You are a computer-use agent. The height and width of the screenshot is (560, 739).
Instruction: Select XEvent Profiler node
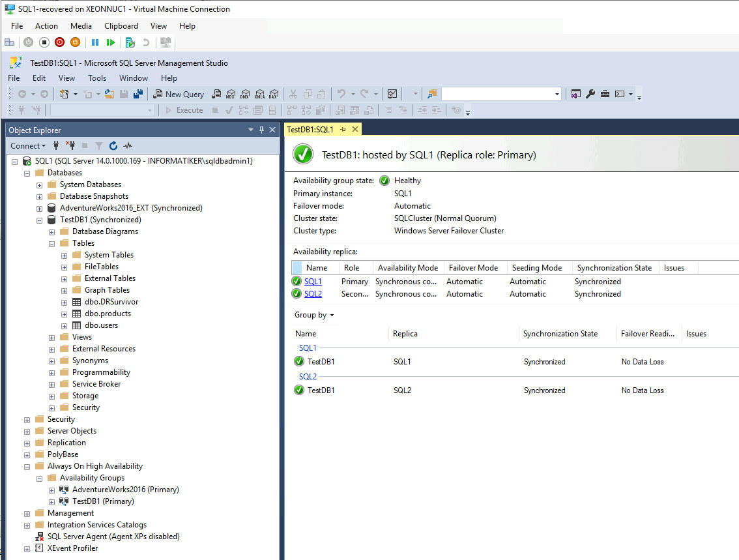72,549
